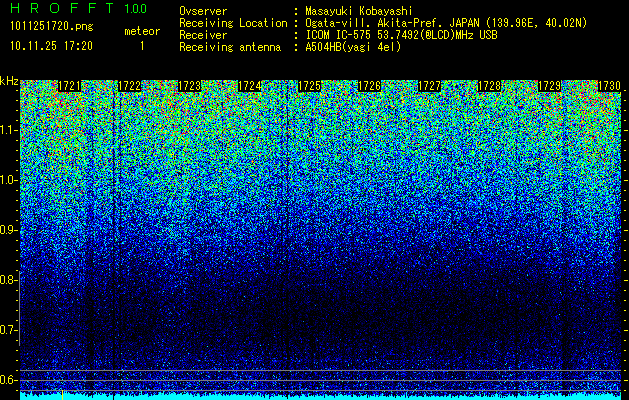Select the 1730 time marker
Image resolution: width=629 pixels, height=400 pixels.
[x=609, y=86]
